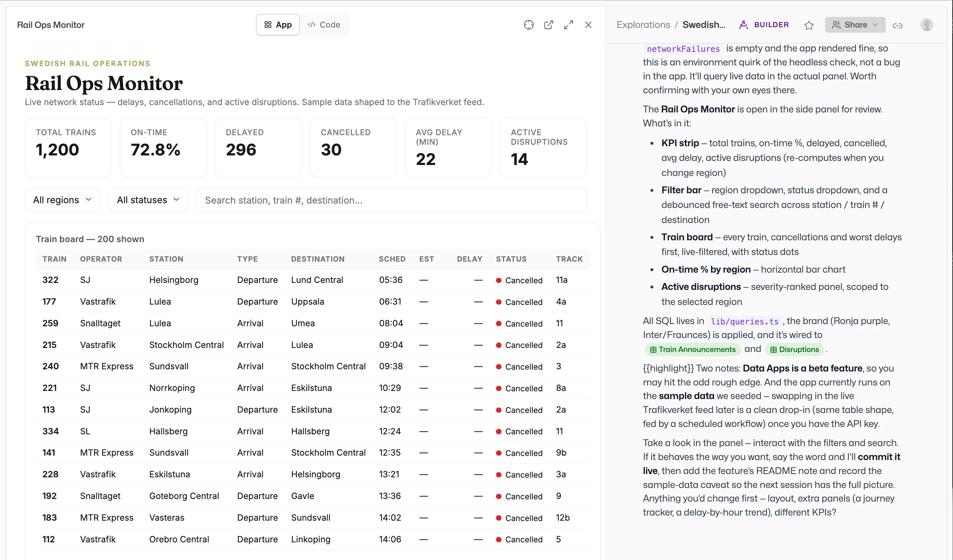Click the Swedish... breadcrumb title

pyautogui.click(x=704, y=25)
